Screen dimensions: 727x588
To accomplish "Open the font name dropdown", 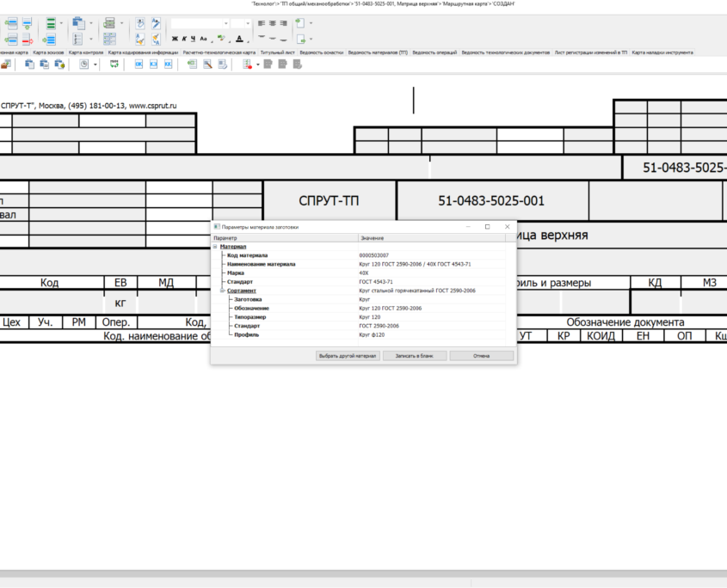I will pyautogui.click(x=225, y=23).
